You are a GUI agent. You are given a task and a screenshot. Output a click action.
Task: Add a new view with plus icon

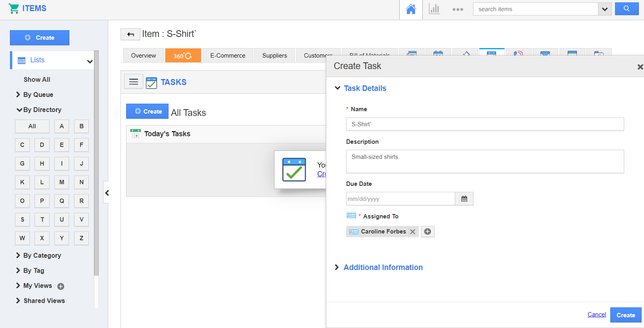pos(61,286)
